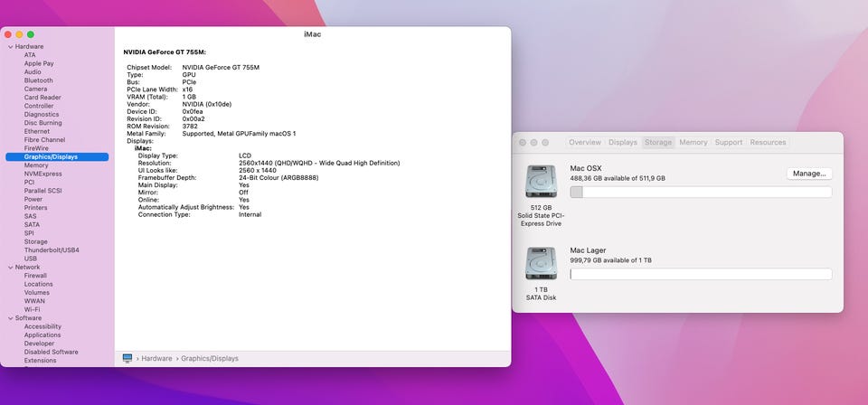Select SPI in the sidebar

coord(29,233)
